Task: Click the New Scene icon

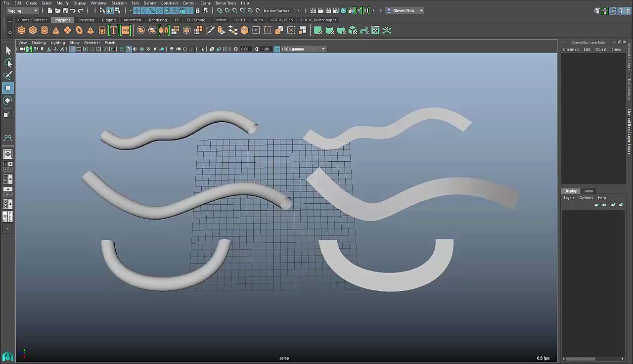Action: 50,10
